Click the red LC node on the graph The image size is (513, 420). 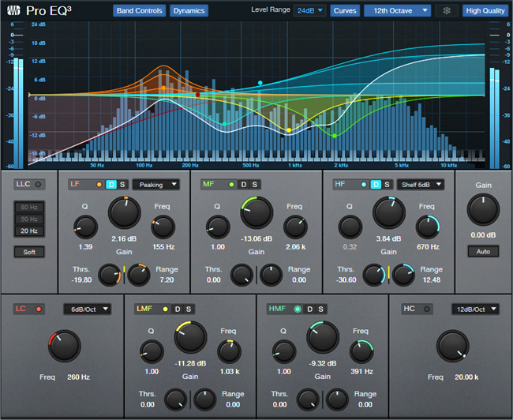[x=197, y=95]
